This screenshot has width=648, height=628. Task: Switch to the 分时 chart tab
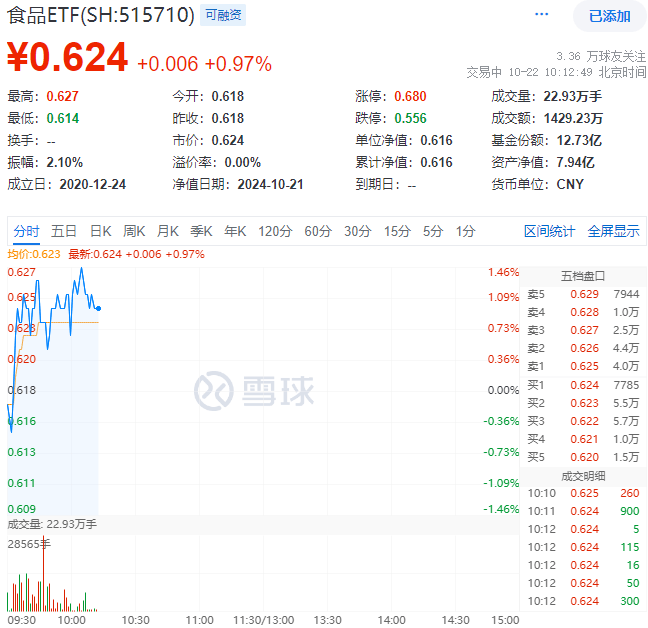point(26,231)
